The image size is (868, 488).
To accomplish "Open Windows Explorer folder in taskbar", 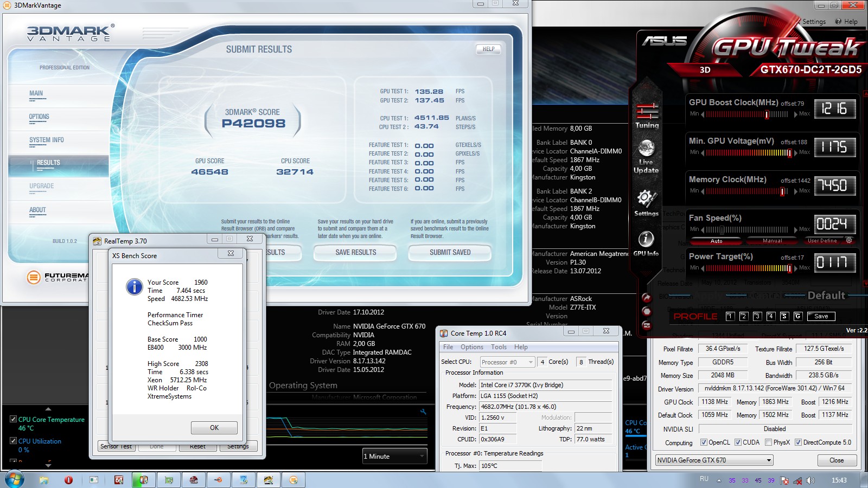I will [x=43, y=480].
